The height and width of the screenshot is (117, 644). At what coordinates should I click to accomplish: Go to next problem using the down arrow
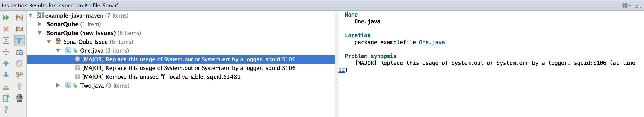tap(6, 75)
